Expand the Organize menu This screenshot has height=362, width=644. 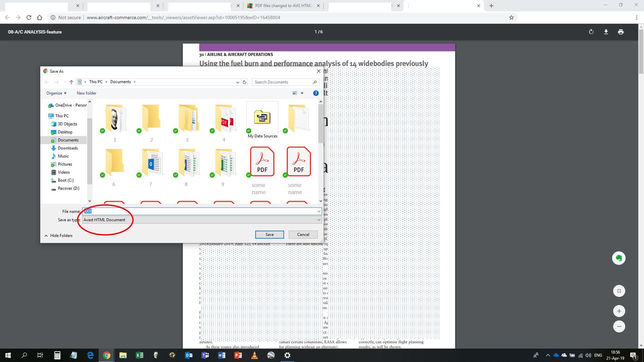[56, 93]
